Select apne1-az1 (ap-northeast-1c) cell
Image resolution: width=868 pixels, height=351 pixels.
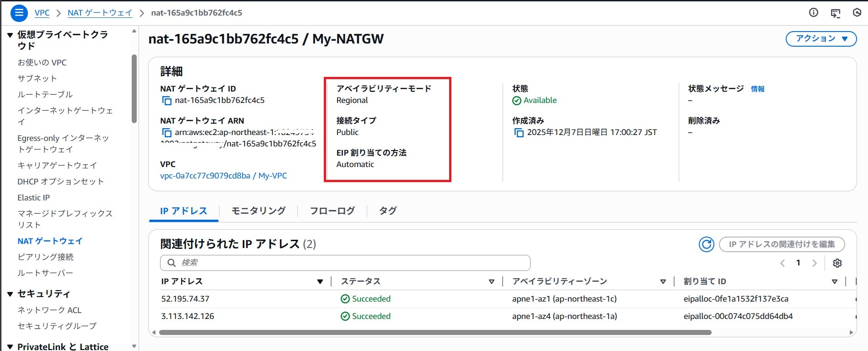coord(564,299)
